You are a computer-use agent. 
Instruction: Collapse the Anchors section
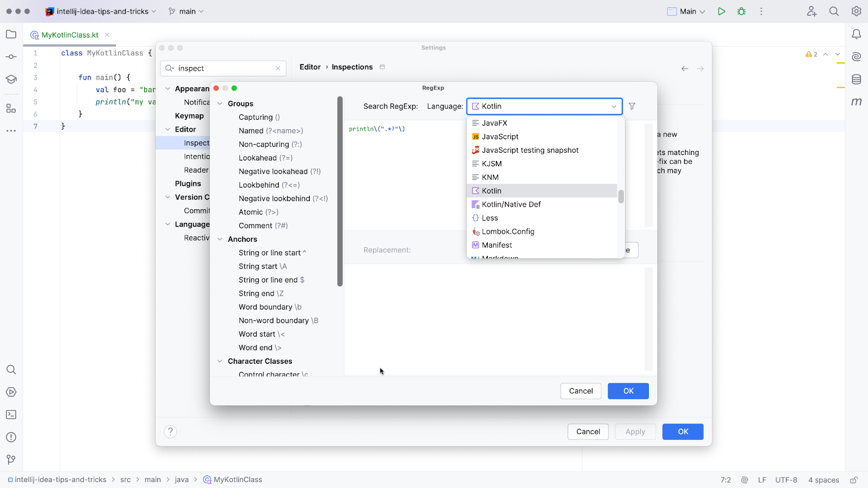pos(220,239)
